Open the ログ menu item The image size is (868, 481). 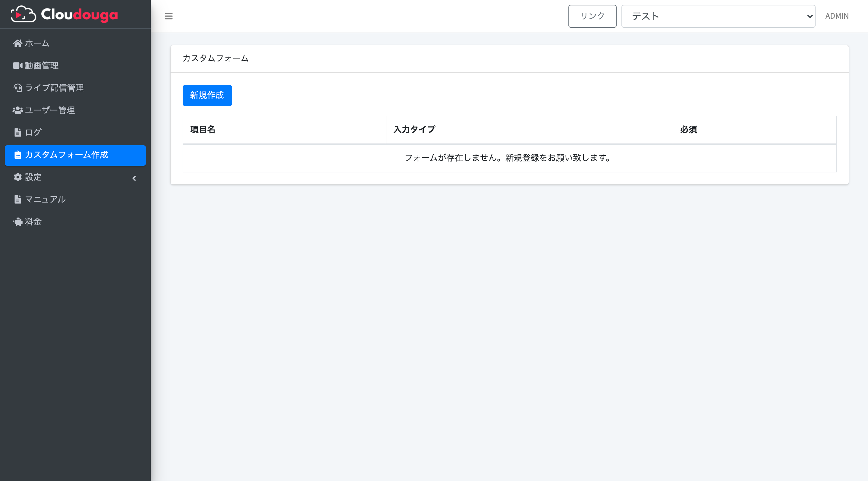click(75, 132)
